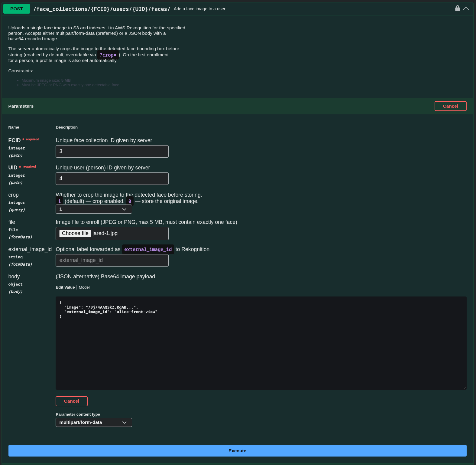Click the blue Execute button
The width and height of the screenshot is (476, 465).
tap(237, 451)
